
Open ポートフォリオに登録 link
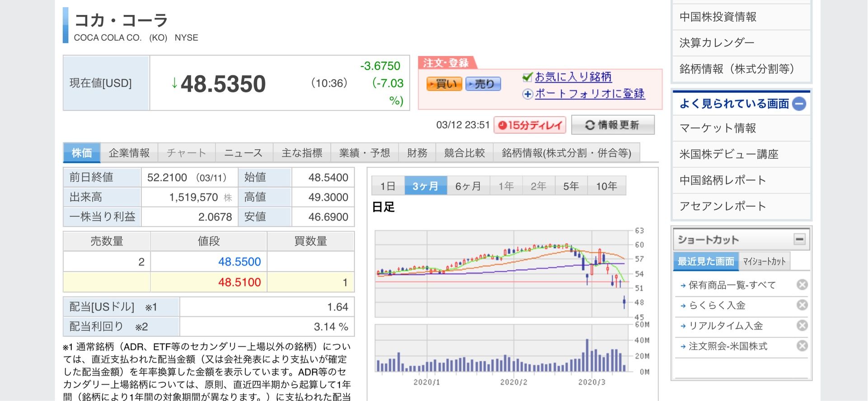[x=590, y=94]
